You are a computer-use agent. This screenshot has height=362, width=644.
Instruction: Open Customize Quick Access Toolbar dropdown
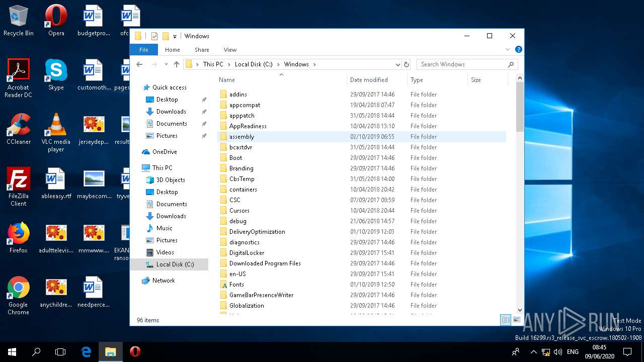coord(175,36)
